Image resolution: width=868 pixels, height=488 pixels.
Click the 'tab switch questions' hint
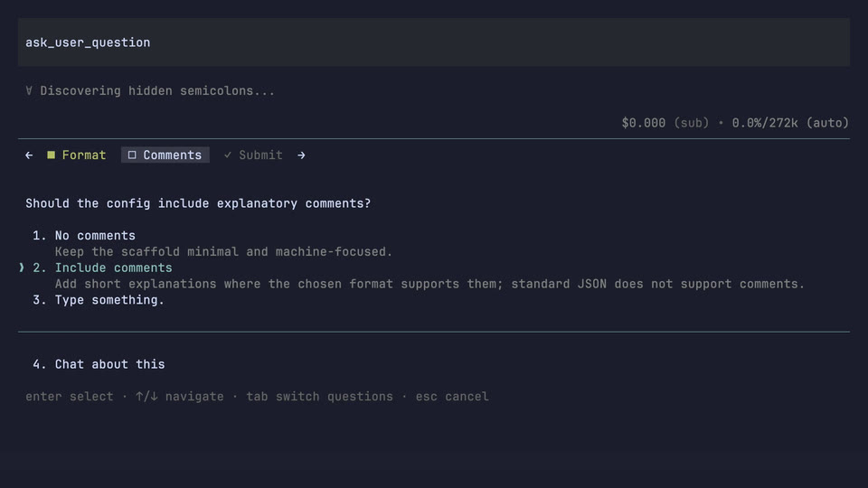point(319,397)
